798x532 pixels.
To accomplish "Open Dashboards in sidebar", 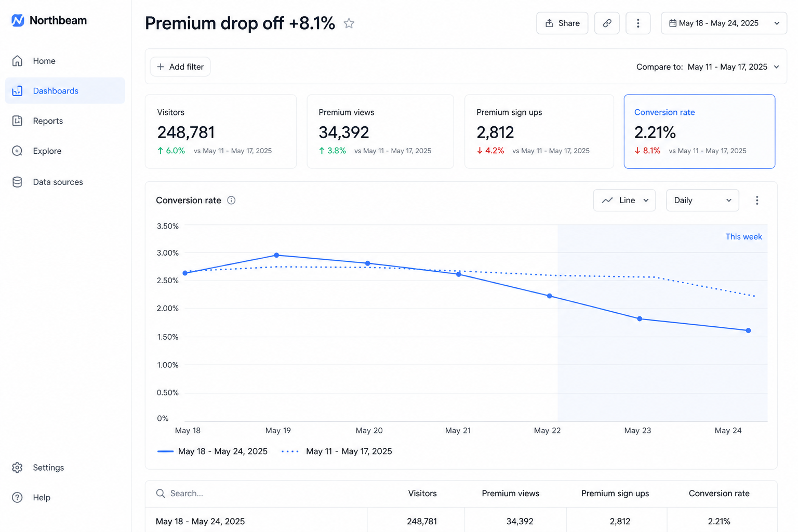I will point(65,91).
